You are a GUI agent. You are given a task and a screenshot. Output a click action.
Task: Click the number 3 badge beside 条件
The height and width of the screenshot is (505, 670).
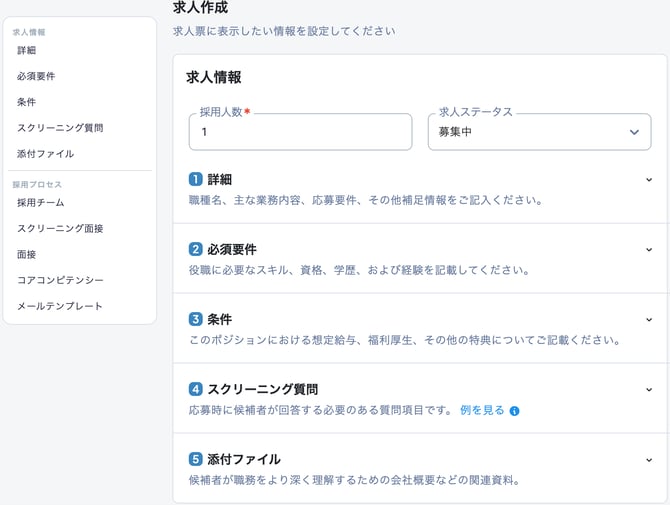coord(196,319)
